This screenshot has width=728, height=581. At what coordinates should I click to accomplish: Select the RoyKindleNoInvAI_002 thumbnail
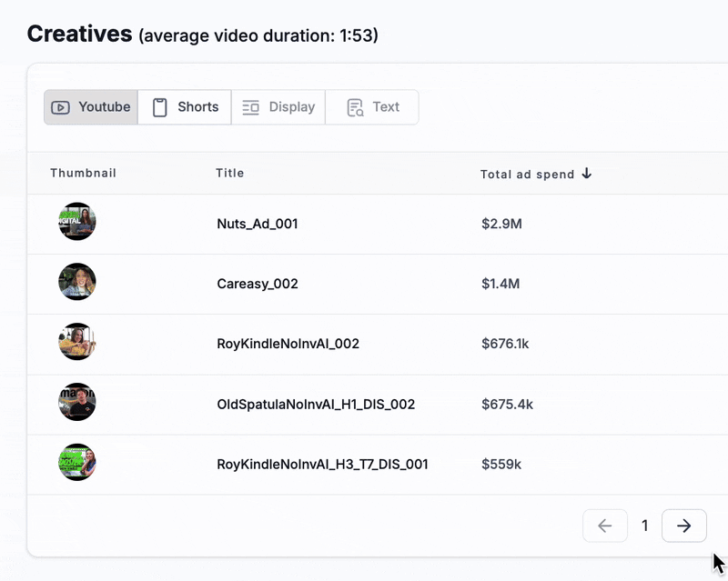[x=77, y=343]
